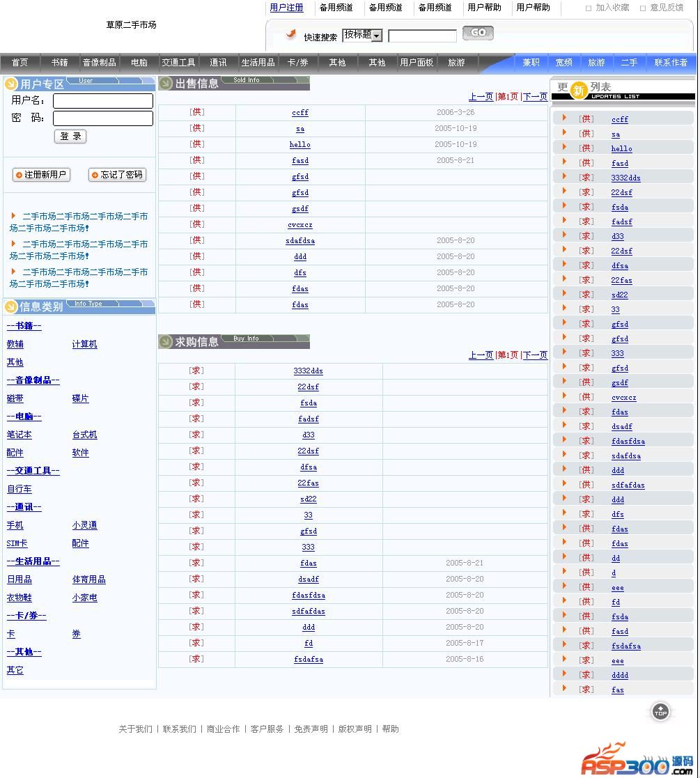The height and width of the screenshot is (778, 700).
Task: Click the small box beside 加入收藏
Action: pos(589,8)
